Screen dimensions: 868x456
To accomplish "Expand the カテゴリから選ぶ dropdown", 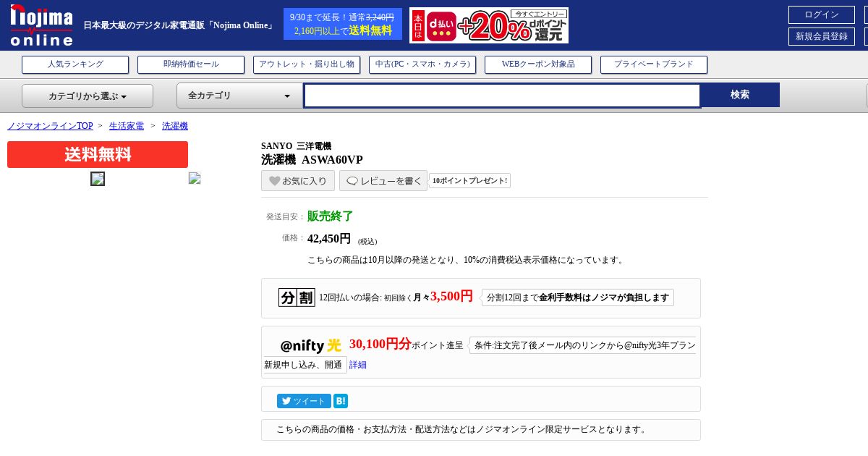I will pos(88,96).
